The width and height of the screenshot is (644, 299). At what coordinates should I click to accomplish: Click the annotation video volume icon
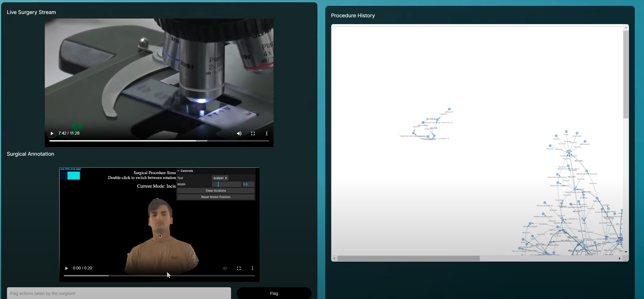click(225, 268)
